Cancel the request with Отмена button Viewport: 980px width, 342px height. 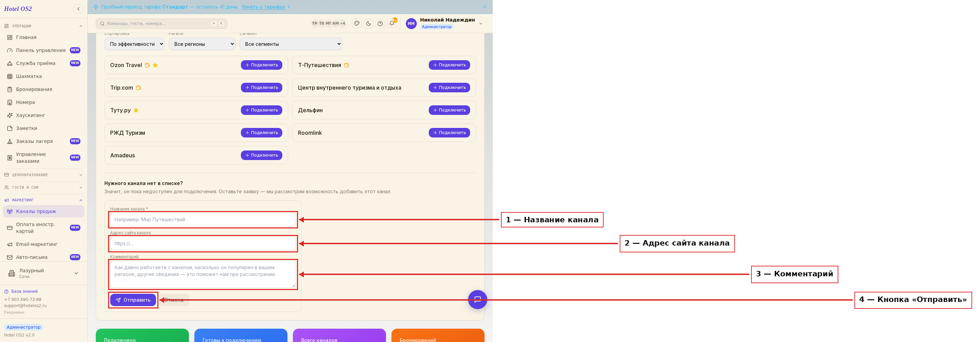174,300
